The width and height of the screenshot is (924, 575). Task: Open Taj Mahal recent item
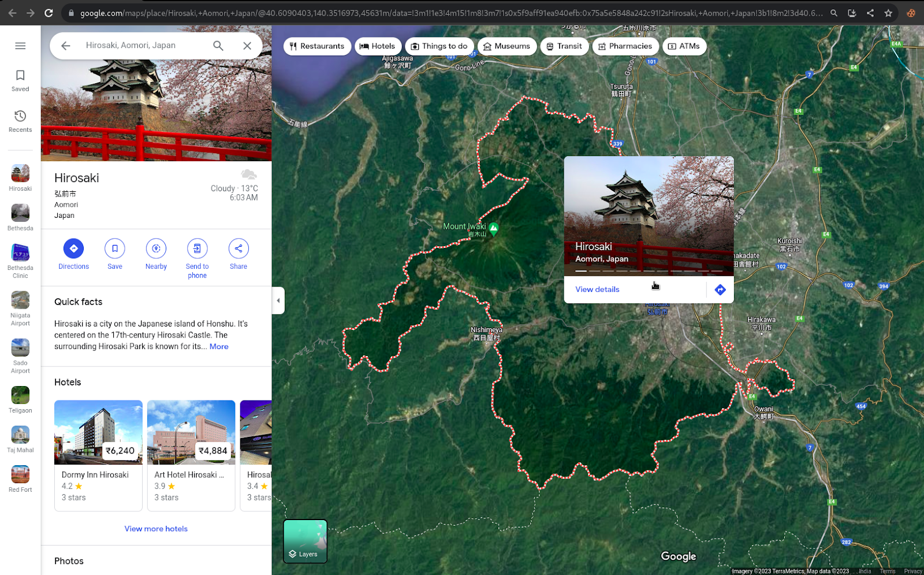(x=20, y=439)
